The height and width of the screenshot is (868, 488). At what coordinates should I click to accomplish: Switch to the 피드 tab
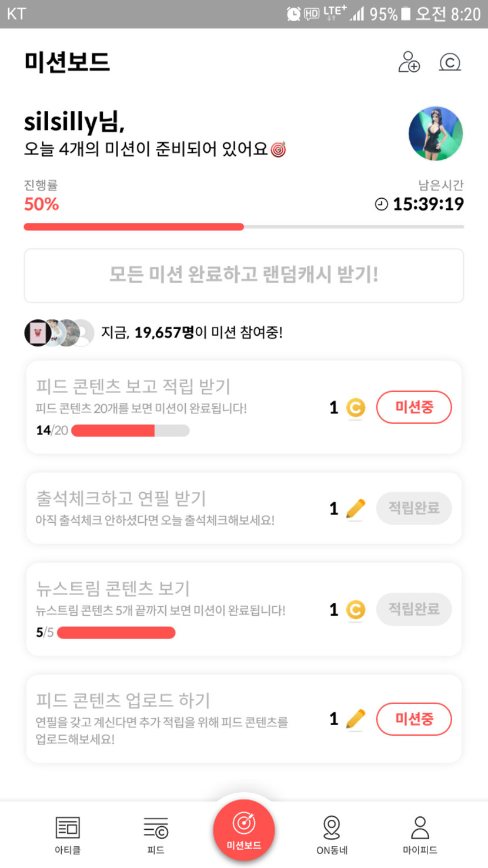(156, 834)
